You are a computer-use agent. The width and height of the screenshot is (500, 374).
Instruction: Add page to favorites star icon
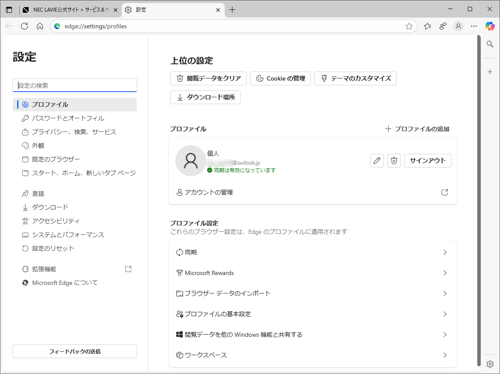(409, 26)
